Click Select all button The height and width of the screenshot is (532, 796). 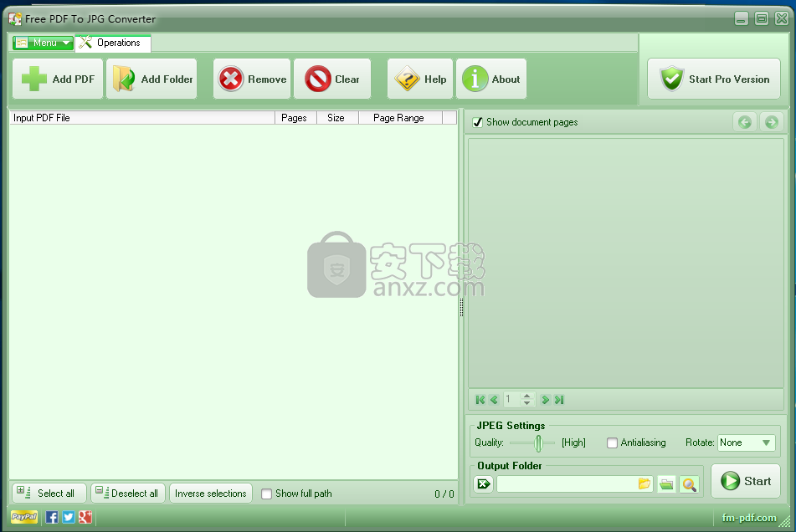coord(49,493)
